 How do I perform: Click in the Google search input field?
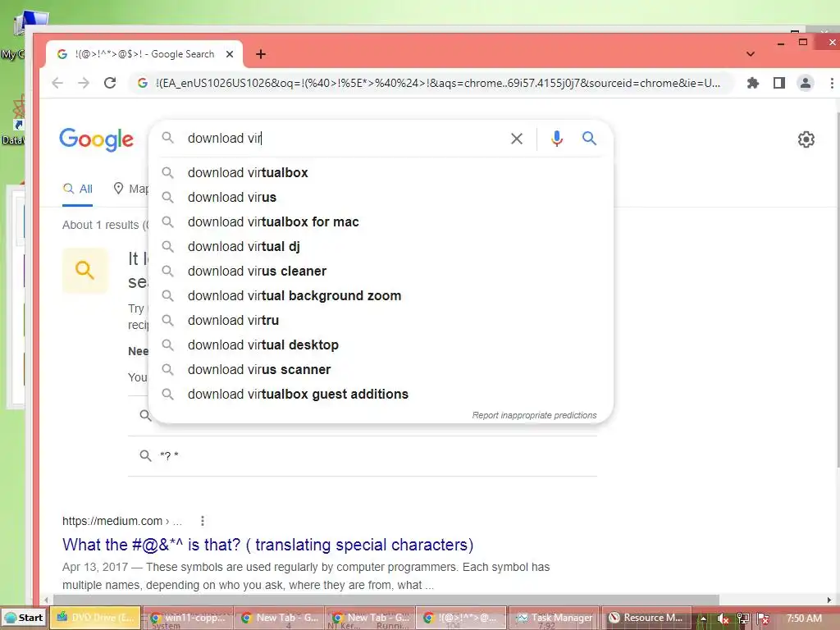[343, 138]
